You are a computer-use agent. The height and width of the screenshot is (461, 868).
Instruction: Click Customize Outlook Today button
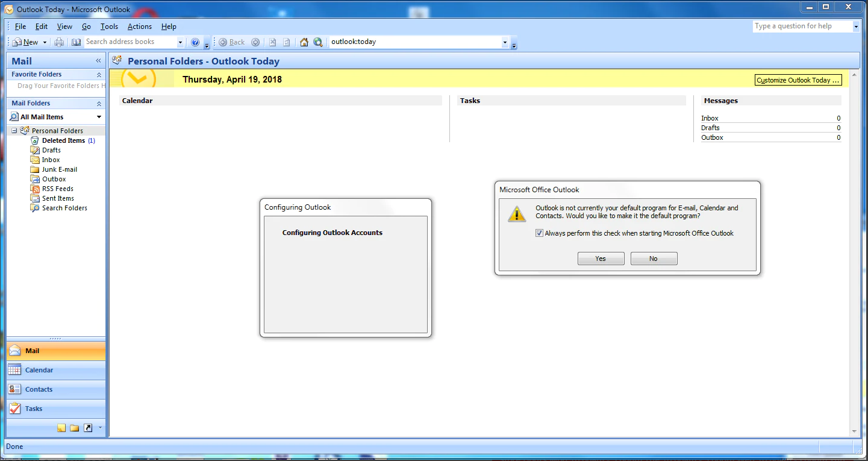point(798,80)
